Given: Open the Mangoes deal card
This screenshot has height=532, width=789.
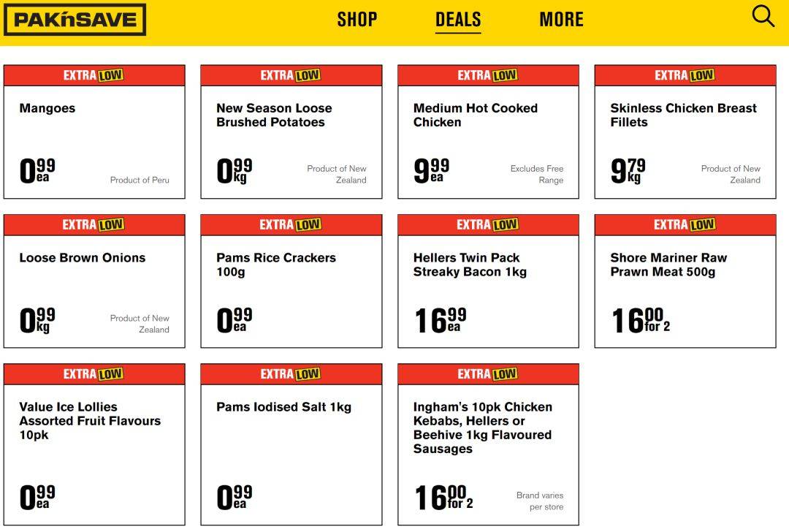Looking at the screenshot, I should tap(94, 132).
